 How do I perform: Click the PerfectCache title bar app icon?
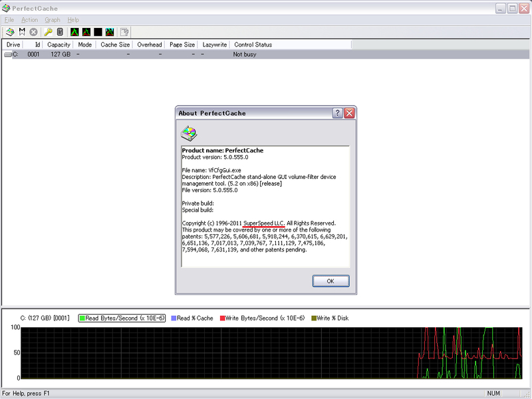click(6, 8)
